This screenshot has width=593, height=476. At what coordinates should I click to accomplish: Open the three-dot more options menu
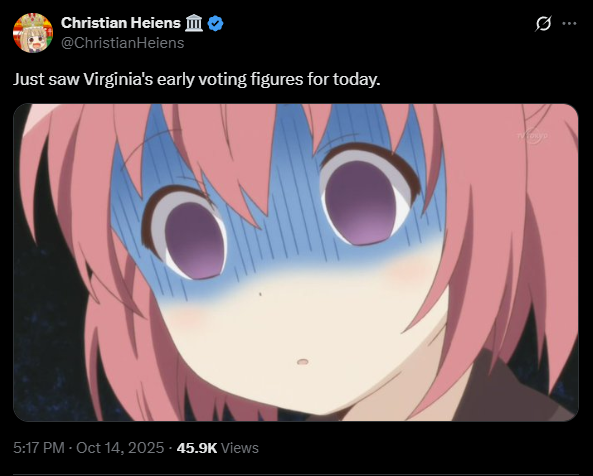[x=569, y=23]
